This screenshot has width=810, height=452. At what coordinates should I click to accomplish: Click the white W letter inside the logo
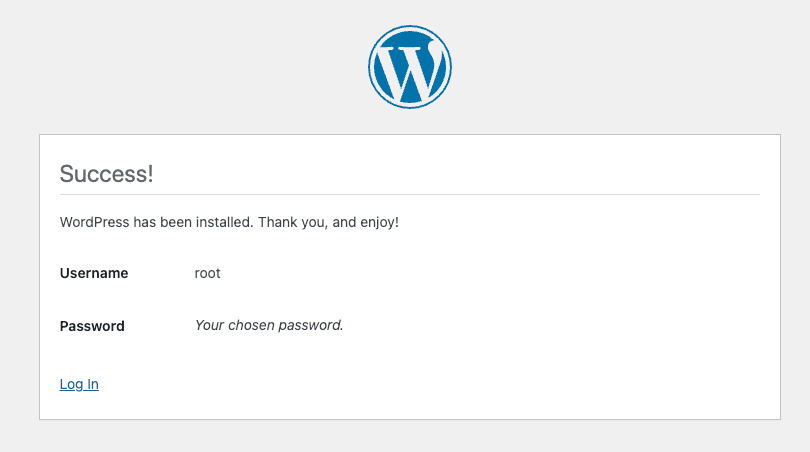(x=410, y=70)
